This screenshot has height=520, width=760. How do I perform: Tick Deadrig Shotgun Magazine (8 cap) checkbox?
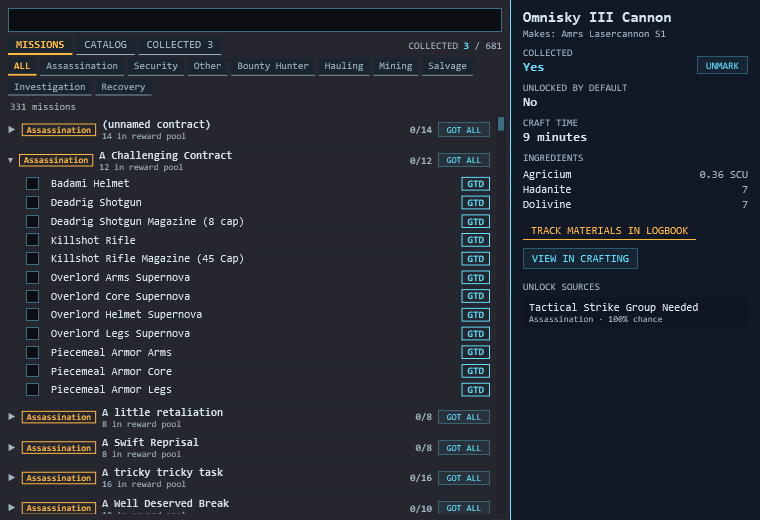tap(32, 221)
